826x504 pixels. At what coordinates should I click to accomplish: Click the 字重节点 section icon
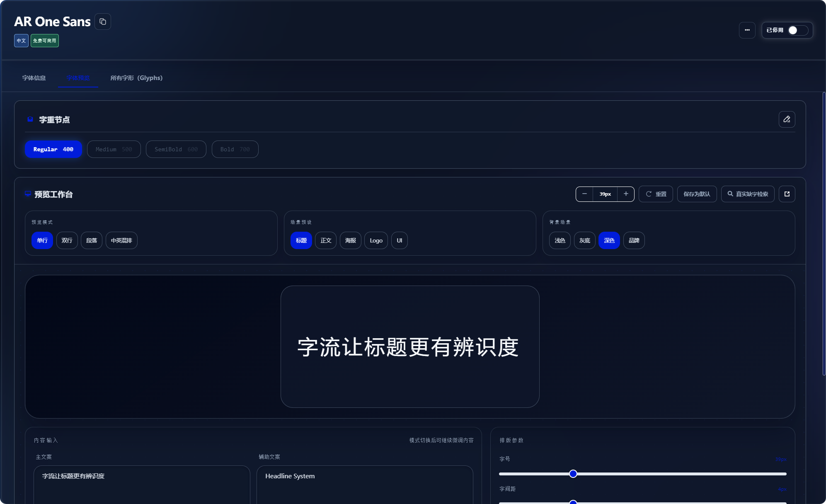30,119
